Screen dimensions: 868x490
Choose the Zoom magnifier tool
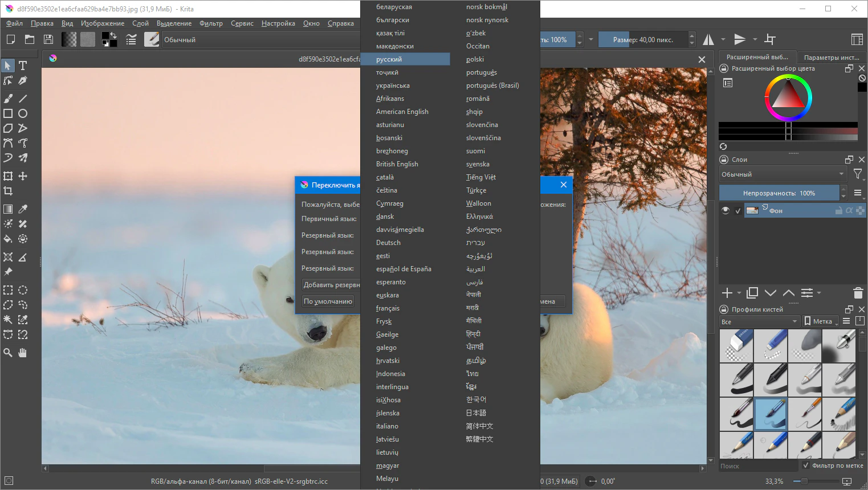pyautogui.click(x=8, y=353)
